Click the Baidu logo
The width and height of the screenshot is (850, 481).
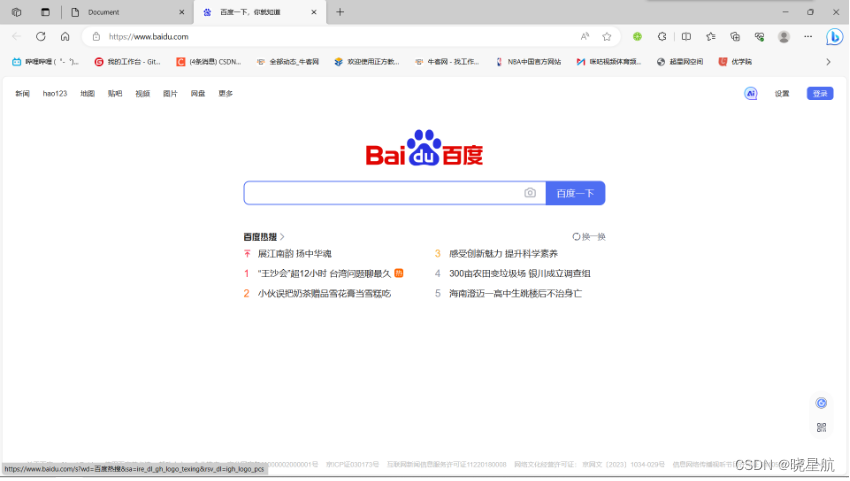[x=424, y=147]
